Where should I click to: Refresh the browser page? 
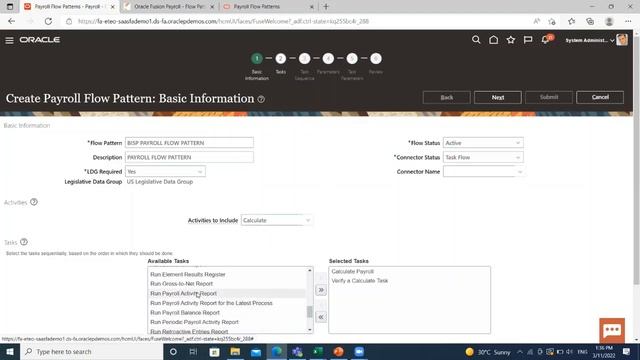tap(48, 21)
